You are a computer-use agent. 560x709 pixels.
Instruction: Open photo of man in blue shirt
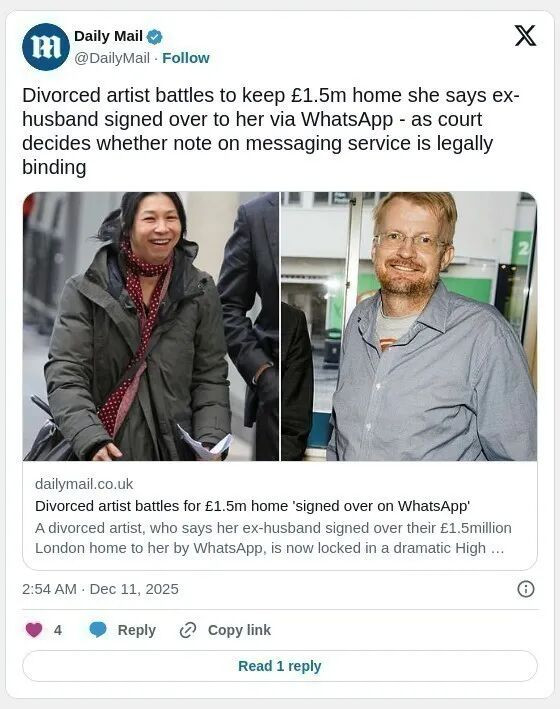tap(409, 326)
